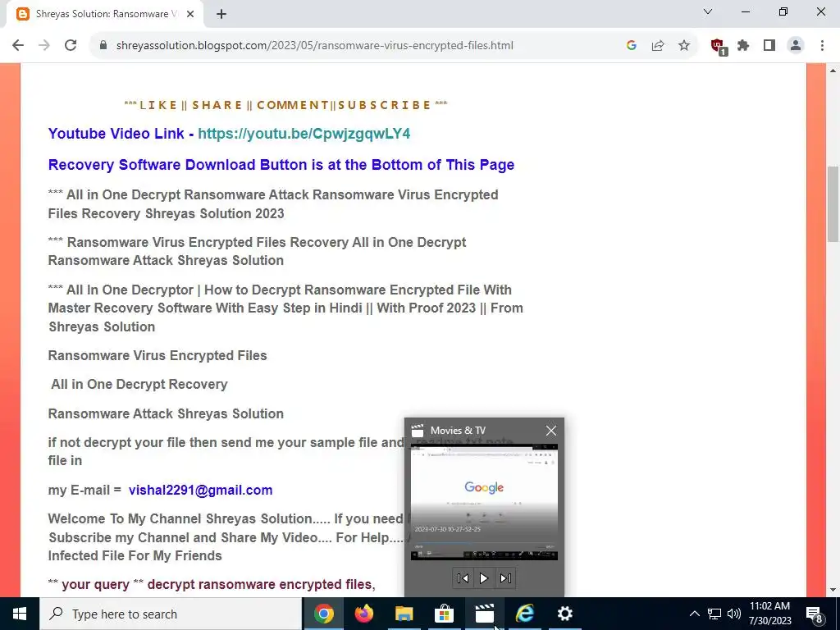Open the volume speaker tray icon
The height and width of the screenshot is (630, 840).
[734, 614]
